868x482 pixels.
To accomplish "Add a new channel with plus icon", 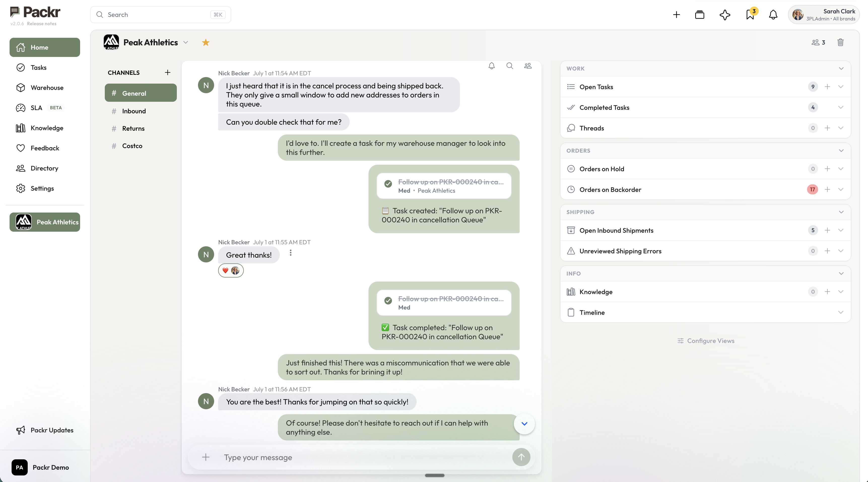I will (x=168, y=73).
